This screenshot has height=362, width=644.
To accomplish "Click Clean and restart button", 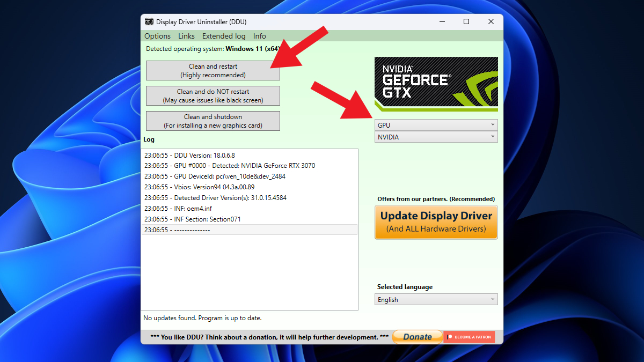I will click(213, 70).
